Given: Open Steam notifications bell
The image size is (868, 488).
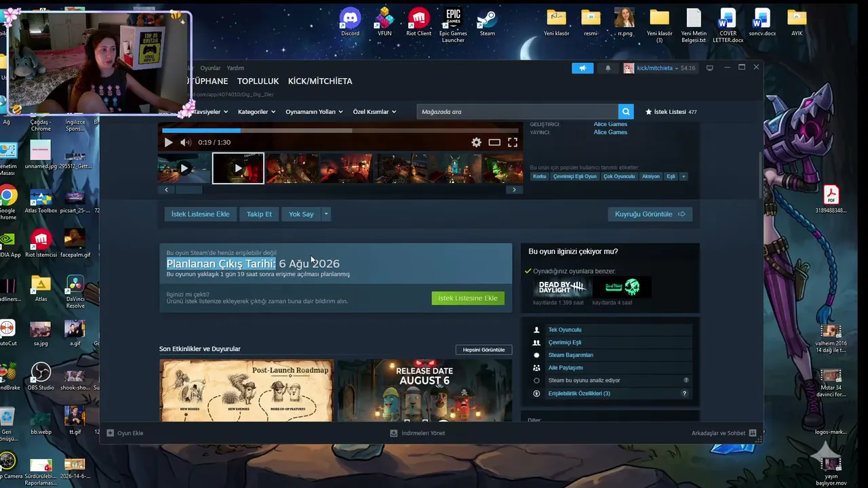Looking at the screenshot, I should click(x=608, y=68).
